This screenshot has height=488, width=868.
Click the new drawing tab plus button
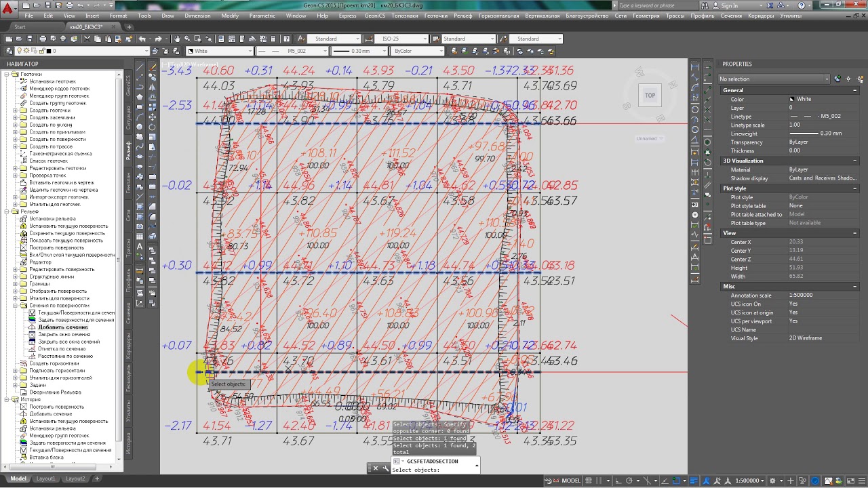tap(129, 27)
